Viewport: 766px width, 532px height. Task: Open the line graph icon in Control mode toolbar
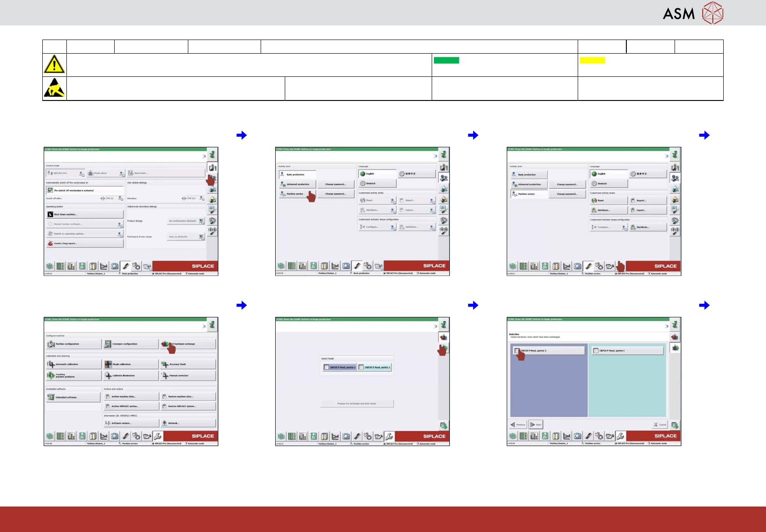click(x=104, y=266)
